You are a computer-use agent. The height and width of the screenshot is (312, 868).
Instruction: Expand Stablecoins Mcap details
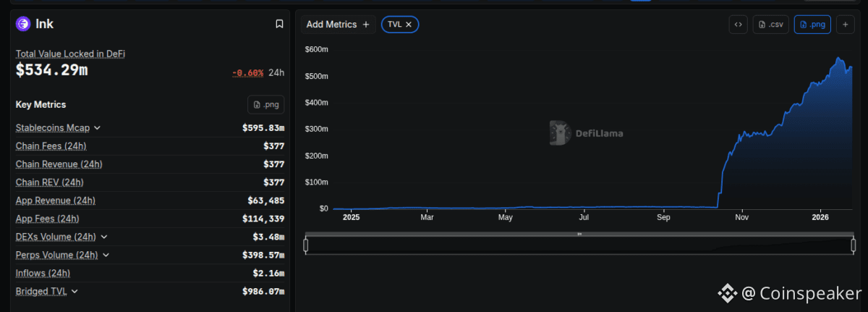pos(98,128)
